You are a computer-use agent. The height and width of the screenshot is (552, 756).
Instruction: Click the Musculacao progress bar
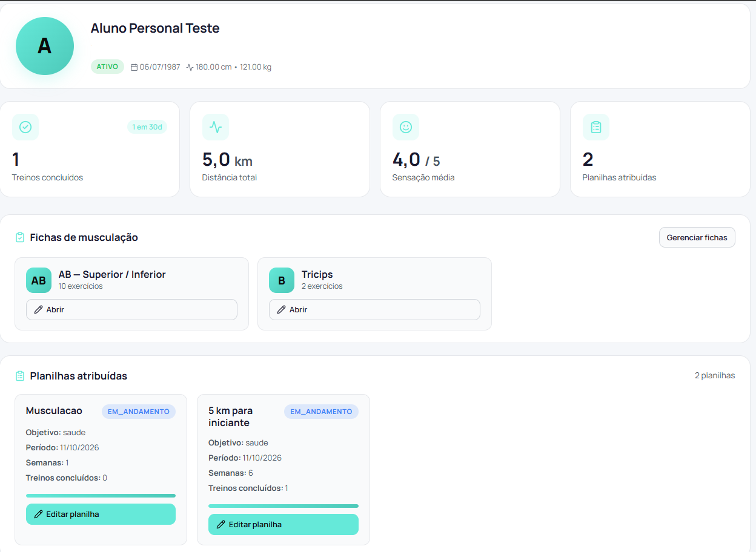[101, 496]
